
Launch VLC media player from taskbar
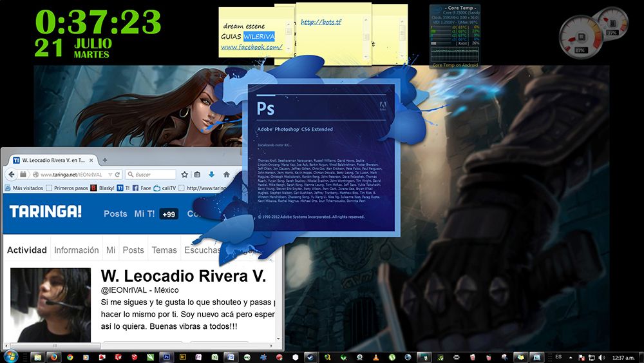pos(376,357)
